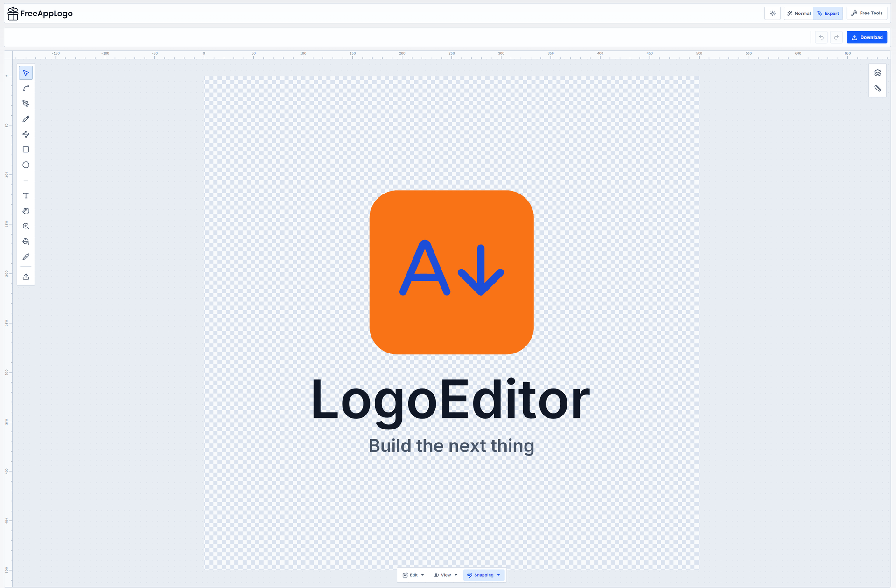Activate the Zoom tool
The width and height of the screenshot is (896, 588).
coord(26,226)
